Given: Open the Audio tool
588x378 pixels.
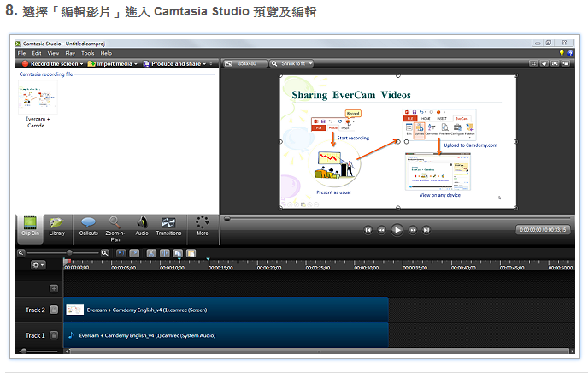Looking at the screenshot, I should pyautogui.click(x=141, y=225).
